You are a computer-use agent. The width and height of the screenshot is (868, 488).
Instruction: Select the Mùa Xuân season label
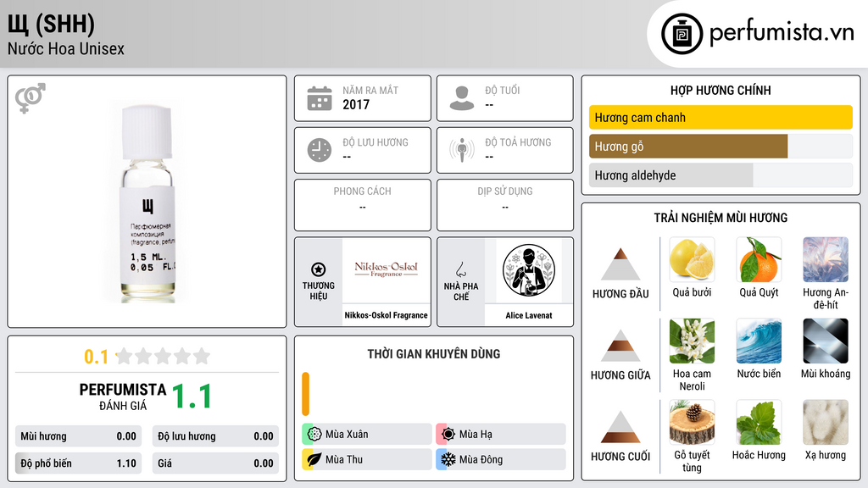347,435
